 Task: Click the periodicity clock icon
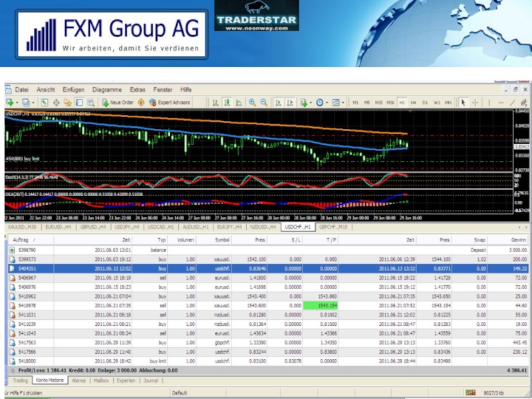[320, 102]
